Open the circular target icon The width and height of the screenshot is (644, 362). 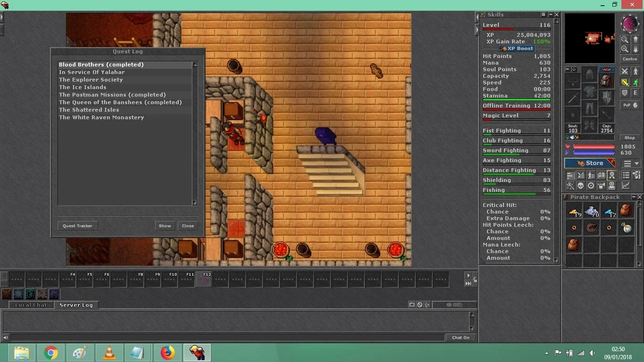[591, 186]
